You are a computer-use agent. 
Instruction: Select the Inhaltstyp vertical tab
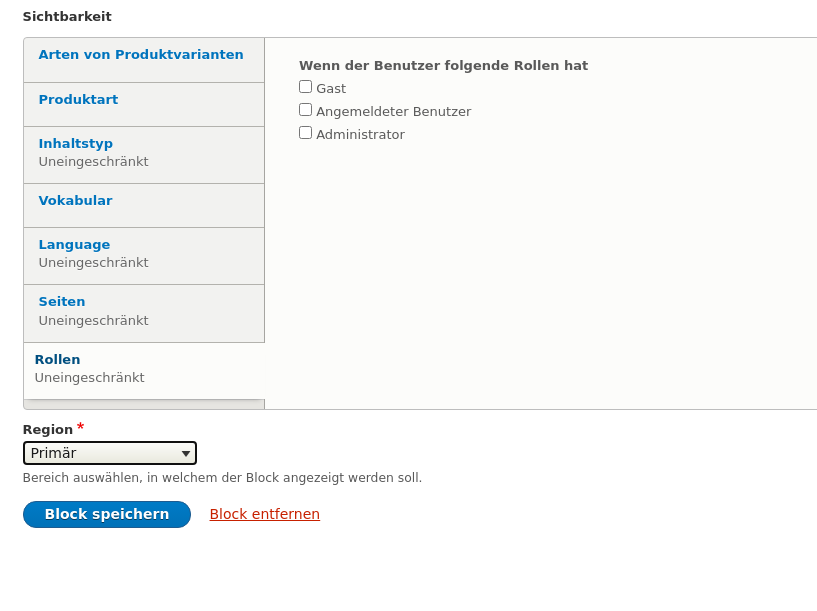(76, 144)
